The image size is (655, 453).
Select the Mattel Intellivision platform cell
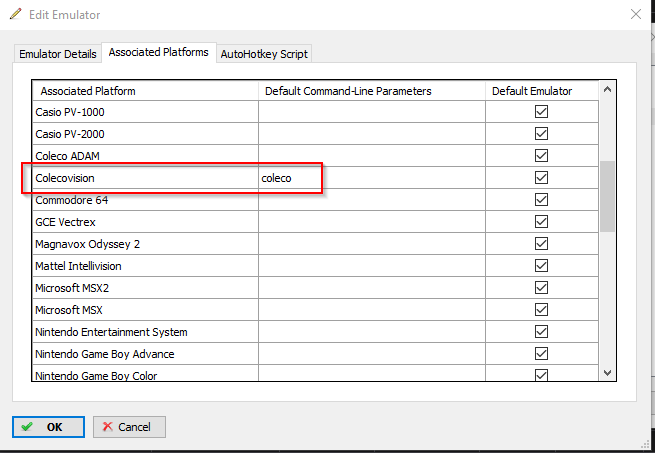[x=145, y=266]
